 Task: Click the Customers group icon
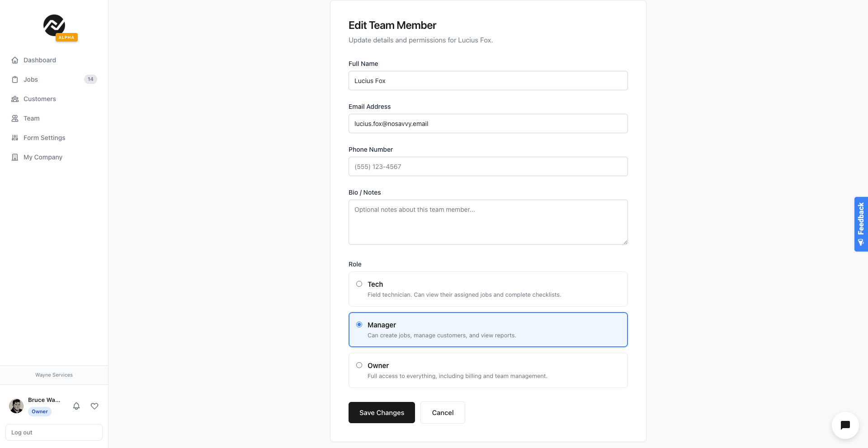[15, 99]
